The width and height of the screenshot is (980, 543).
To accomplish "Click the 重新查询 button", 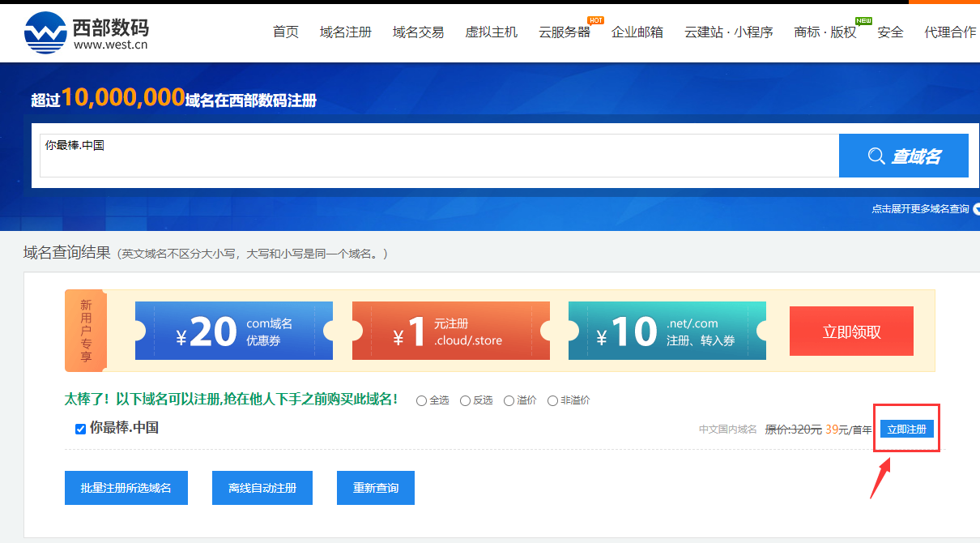I will (x=376, y=488).
